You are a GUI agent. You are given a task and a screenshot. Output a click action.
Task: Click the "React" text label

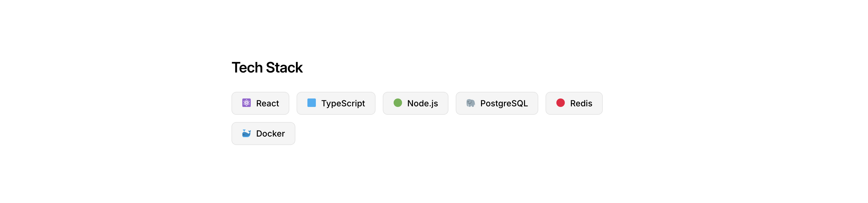pyautogui.click(x=267, y=103)
